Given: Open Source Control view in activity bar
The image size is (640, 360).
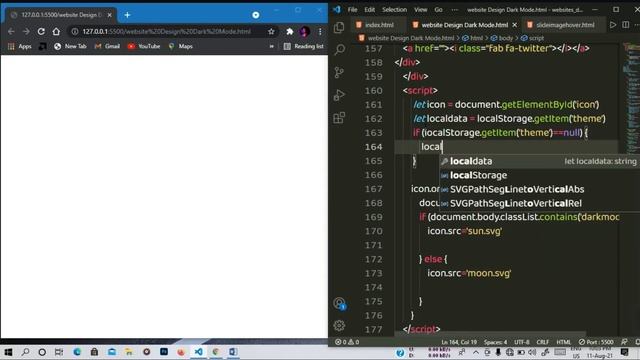Looking at the screenshot, I should (x=339, y=73).
